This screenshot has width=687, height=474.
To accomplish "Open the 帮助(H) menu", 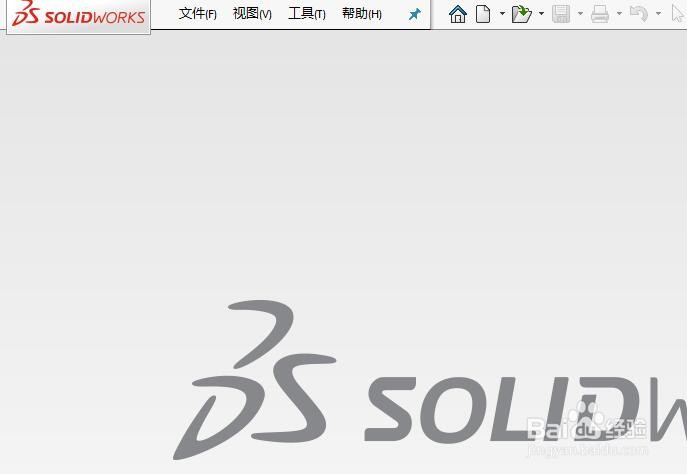I will [x=362, y=14].
